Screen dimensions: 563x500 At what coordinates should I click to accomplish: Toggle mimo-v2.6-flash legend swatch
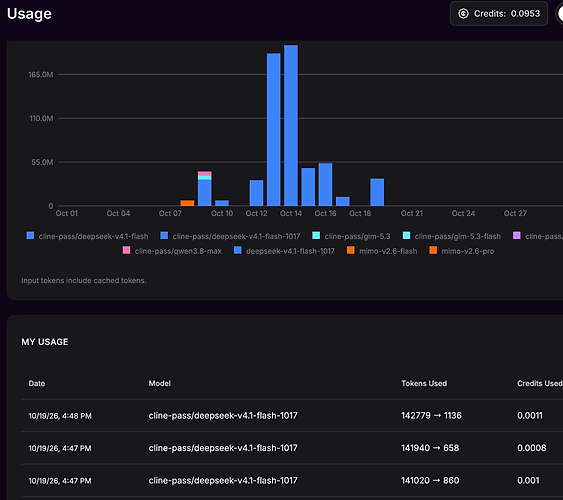click(351, 250)
